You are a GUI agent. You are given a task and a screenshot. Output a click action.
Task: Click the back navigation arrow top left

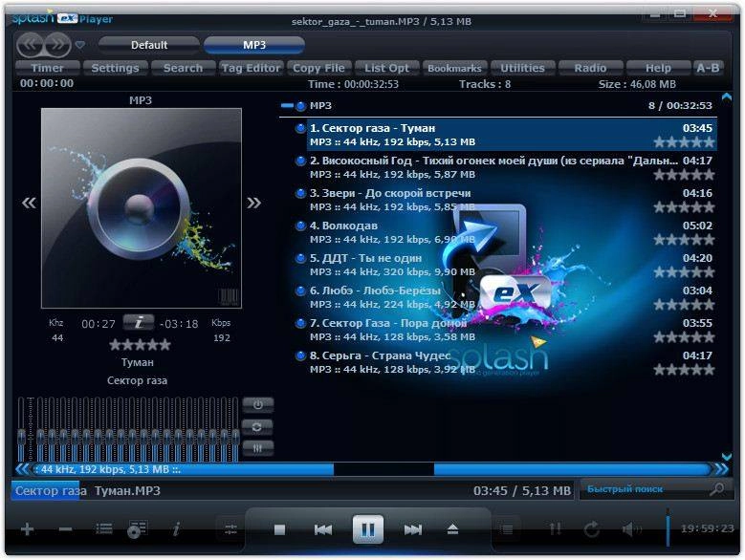point(30,45)
